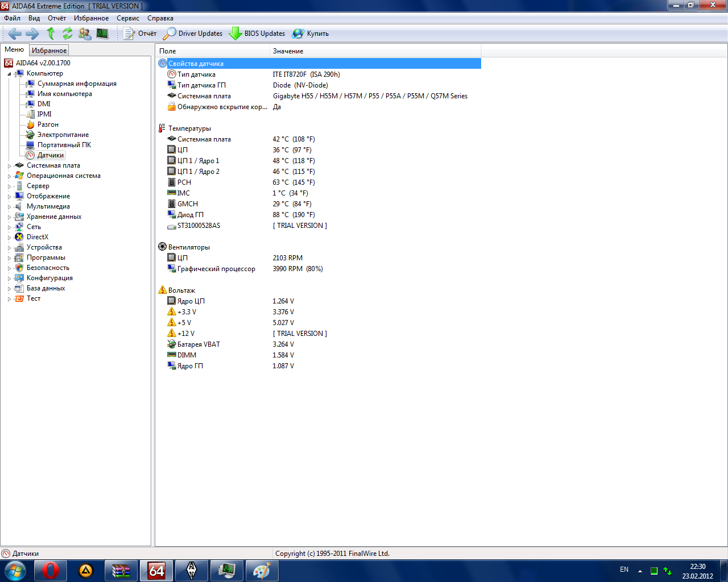Expand the Операционная система tree node
The width and height of the screenshot is (728, 582).
tap(9, 176)
